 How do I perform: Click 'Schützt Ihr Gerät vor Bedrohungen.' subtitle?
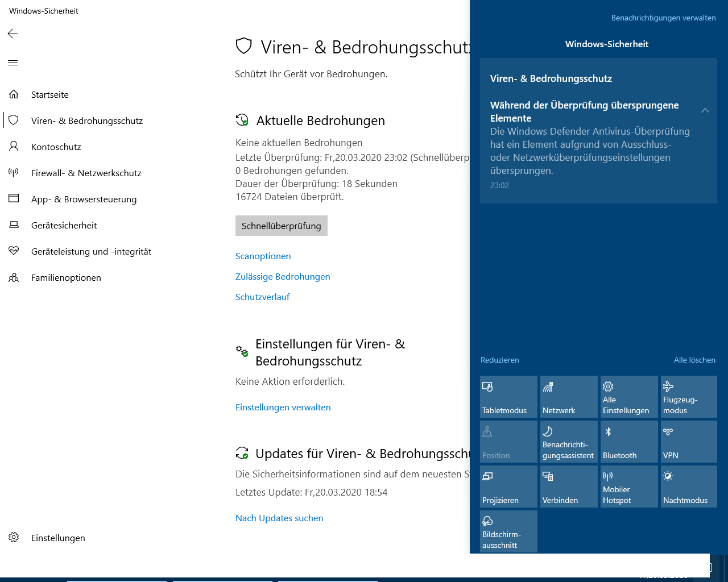point(311,74)
